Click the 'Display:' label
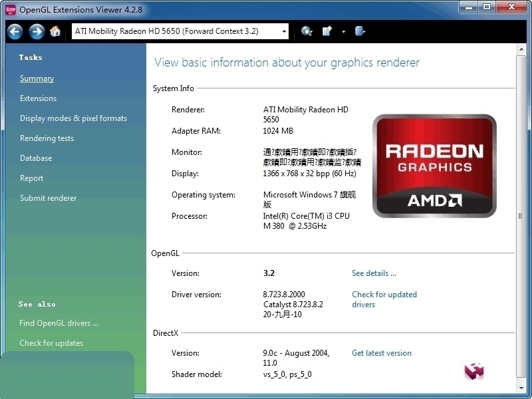 [186, 174]
